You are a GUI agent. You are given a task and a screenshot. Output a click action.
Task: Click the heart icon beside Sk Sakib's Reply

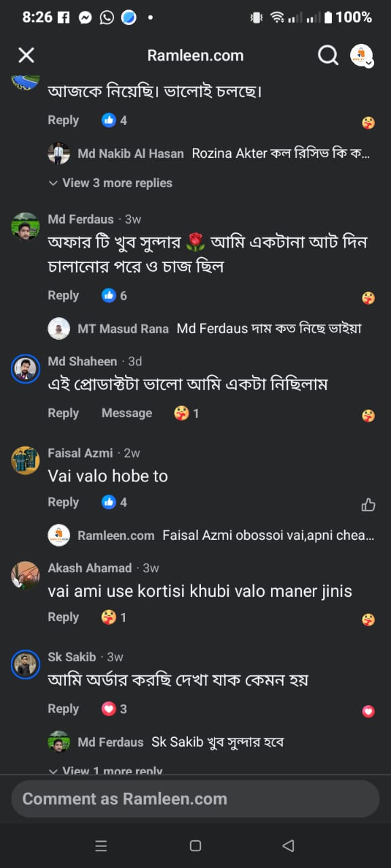pyautogui.click(x=368, y=711)
